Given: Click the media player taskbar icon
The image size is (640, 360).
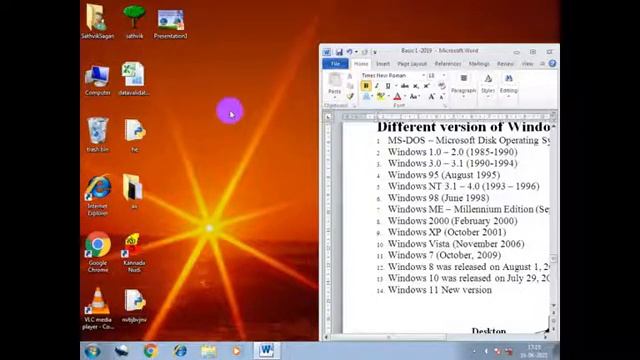Looking at the screenshot, I should coord(236,351).
